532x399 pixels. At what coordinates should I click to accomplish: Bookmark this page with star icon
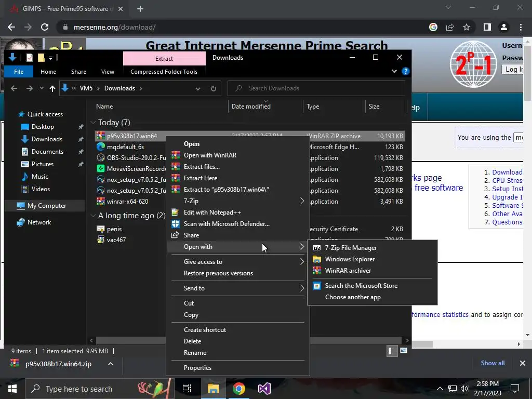(467, 27)
